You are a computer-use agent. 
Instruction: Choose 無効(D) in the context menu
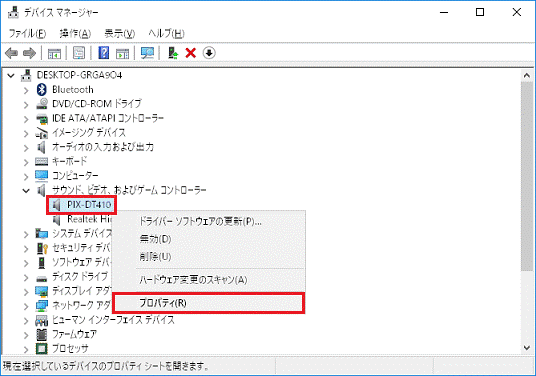coord(209,239)
